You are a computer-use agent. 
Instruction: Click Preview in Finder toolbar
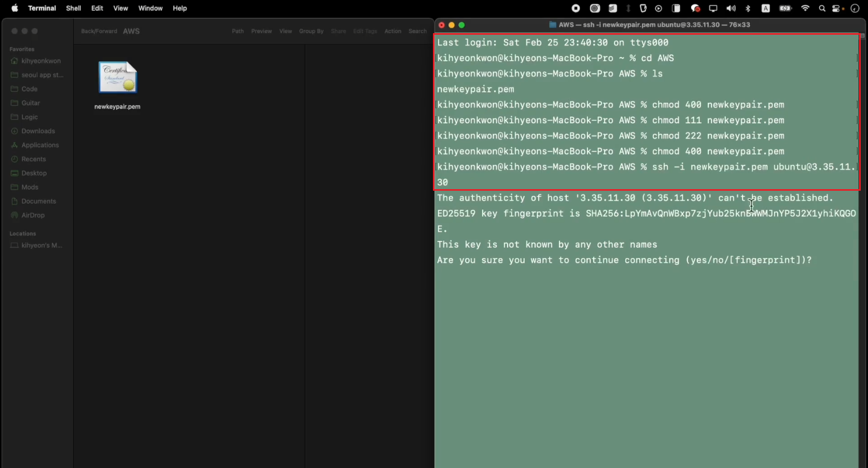click(261, 31)
